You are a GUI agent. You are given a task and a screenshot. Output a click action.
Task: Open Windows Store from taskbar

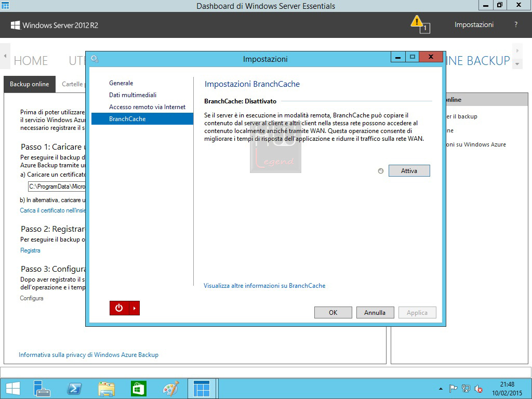(138, 389)
